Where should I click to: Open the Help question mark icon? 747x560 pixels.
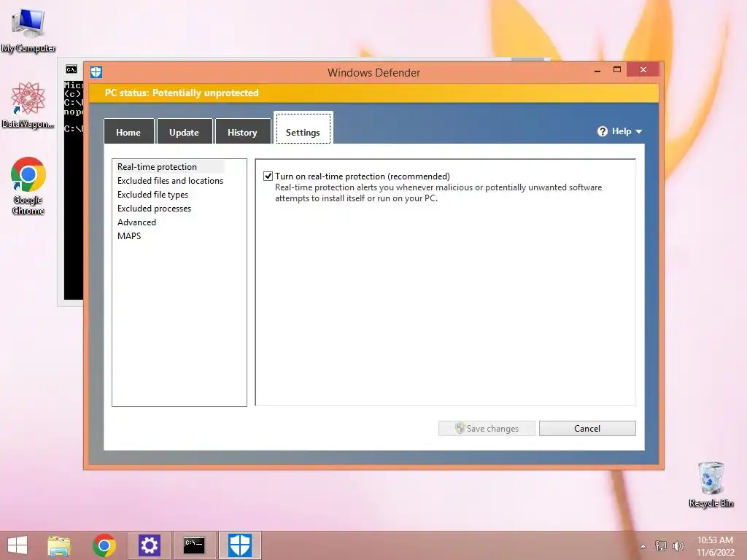602,131
